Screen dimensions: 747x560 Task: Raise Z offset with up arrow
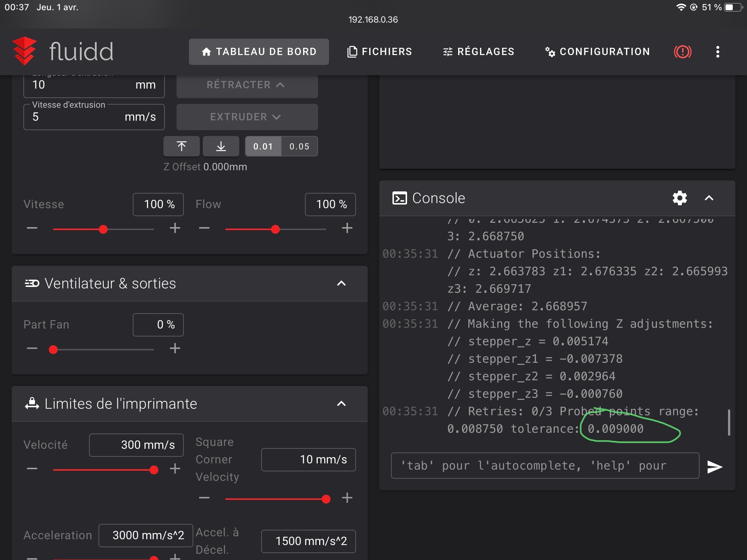[182, 146]
